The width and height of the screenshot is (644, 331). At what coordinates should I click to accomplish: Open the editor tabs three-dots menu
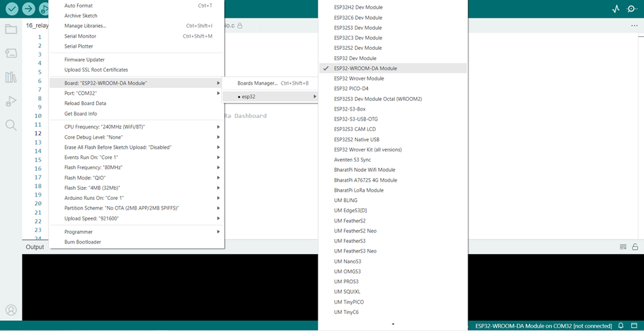pyautogui.click(x=634, y=25)
